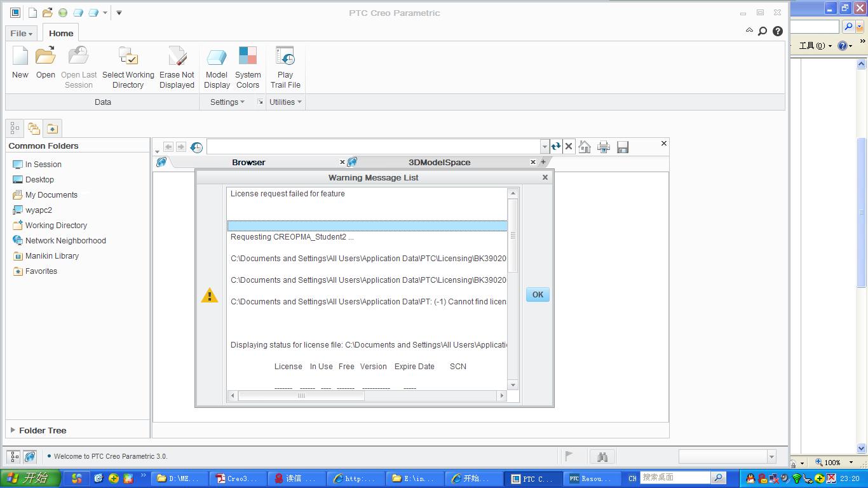Image resolution: width=868 pixels, height=488 pixels.
Task: Click the highlighted blank row in warning list
Action: pos(367,226)
